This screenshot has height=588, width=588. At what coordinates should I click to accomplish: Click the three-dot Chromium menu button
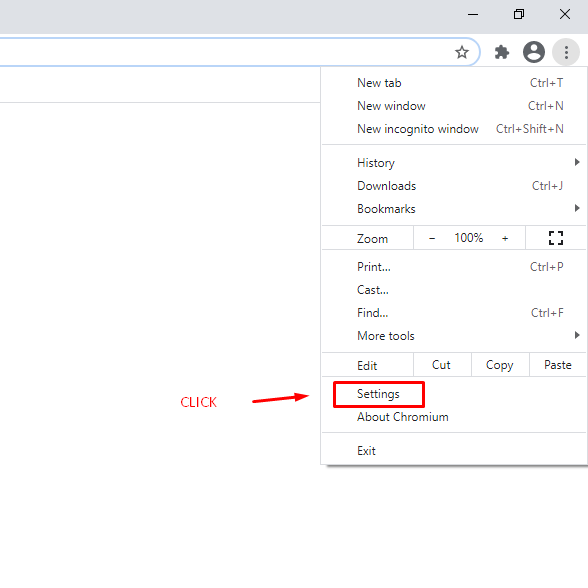coord(566,52)
